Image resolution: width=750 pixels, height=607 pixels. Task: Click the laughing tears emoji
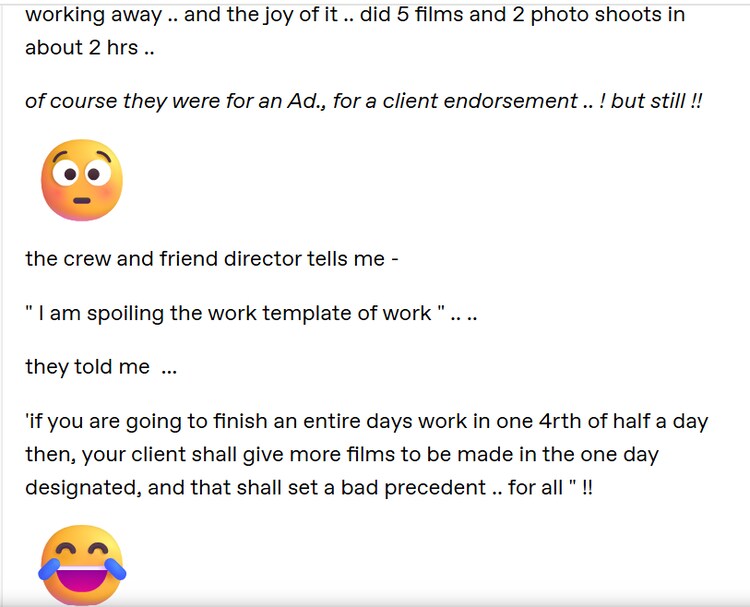tap(82, 566)
